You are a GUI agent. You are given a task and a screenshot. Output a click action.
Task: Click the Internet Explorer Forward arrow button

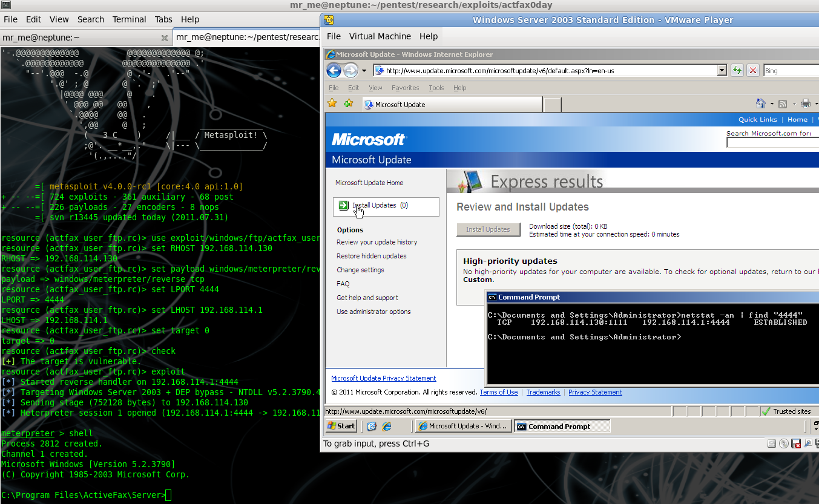350,71
